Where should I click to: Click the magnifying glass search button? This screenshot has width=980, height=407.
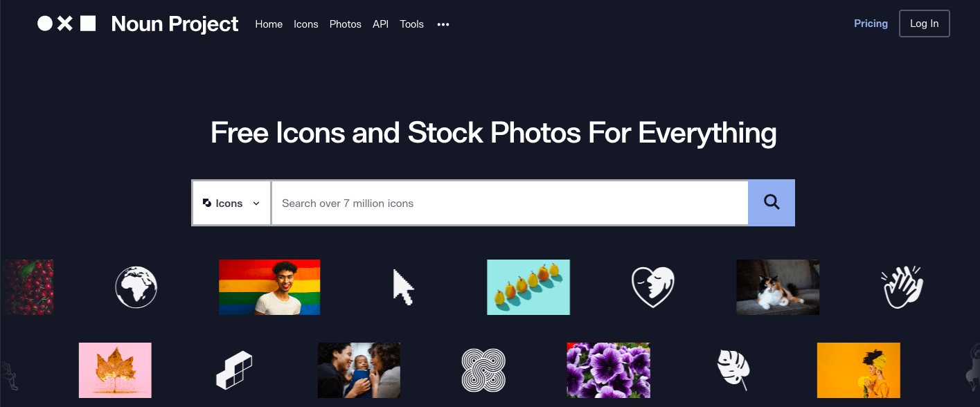[x=772, y=203]
